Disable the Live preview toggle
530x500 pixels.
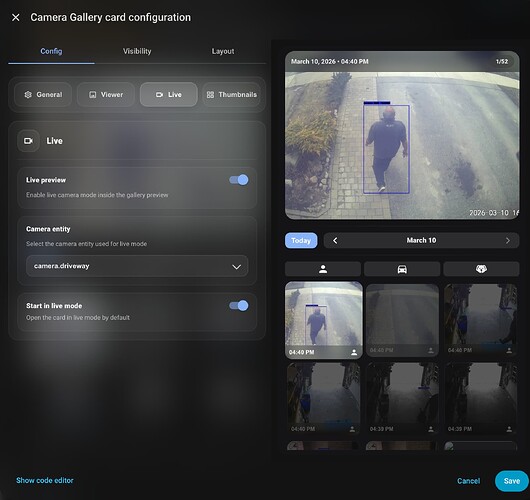point(239,180)
